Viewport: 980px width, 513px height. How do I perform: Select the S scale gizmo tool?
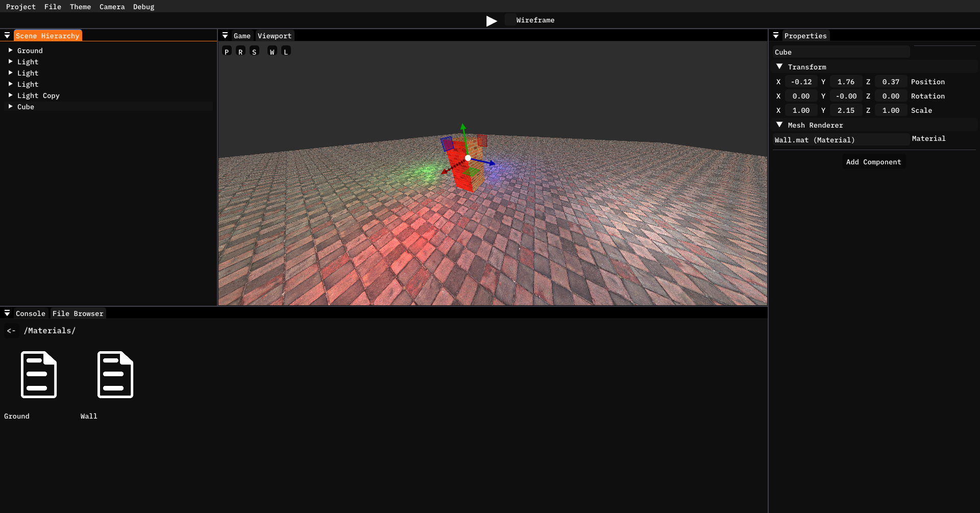click(254, 52)
